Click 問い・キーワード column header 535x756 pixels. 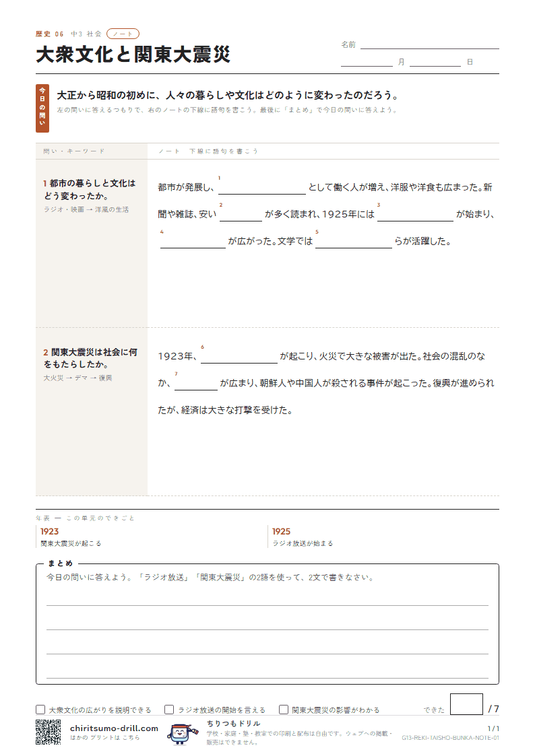74,151
